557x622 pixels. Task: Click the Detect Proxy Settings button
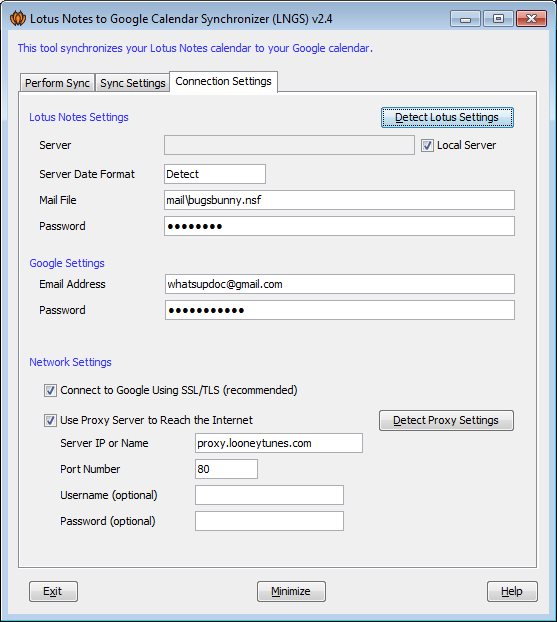[446, 420]
